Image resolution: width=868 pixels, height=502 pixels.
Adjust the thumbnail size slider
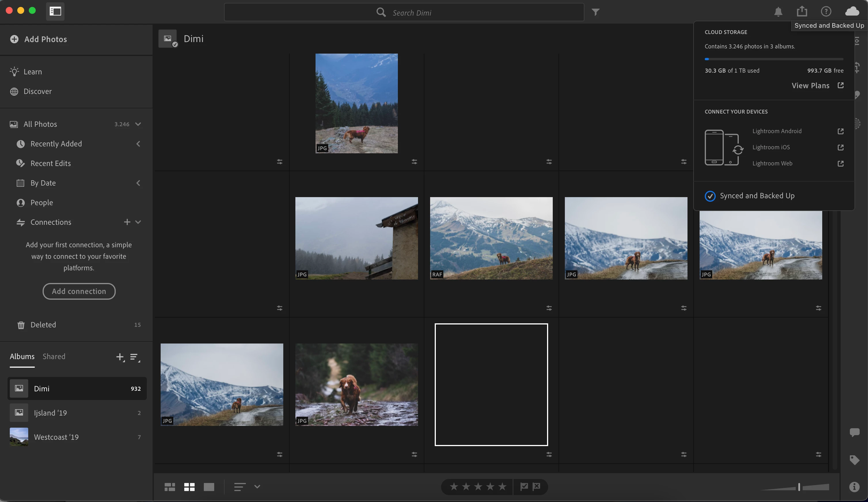pos(799,487)
